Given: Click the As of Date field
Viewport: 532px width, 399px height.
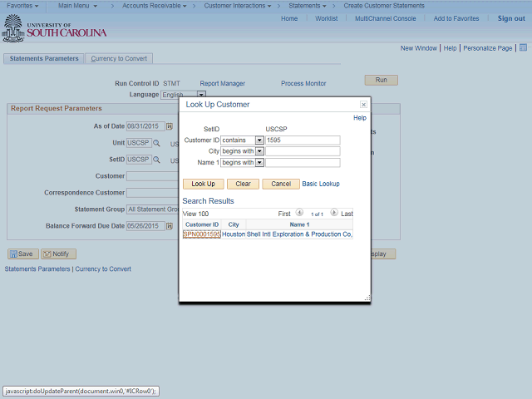Looking at the screenshot, I should click(145, 126).
